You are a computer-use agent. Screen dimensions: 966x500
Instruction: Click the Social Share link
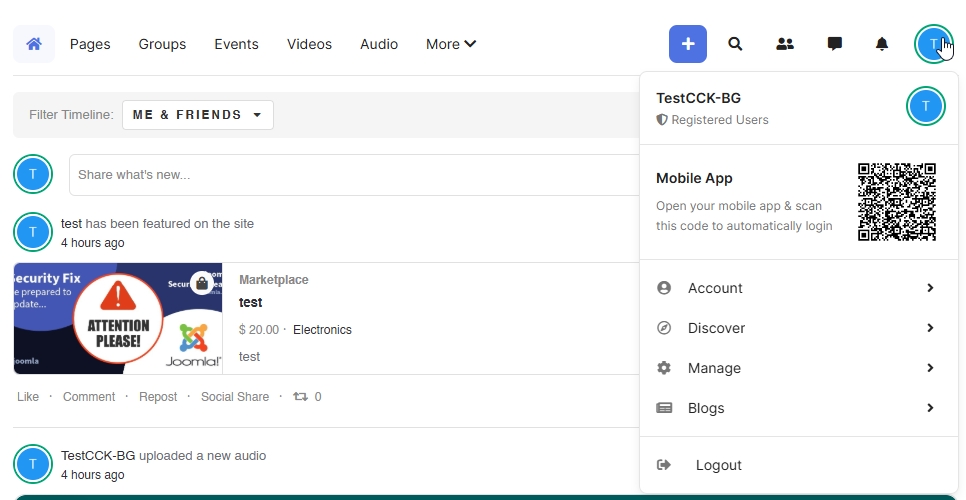coord(235,397)
